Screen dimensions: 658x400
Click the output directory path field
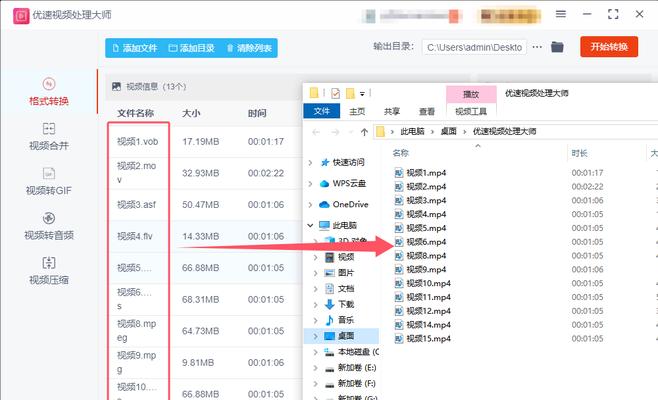[474, 47]
